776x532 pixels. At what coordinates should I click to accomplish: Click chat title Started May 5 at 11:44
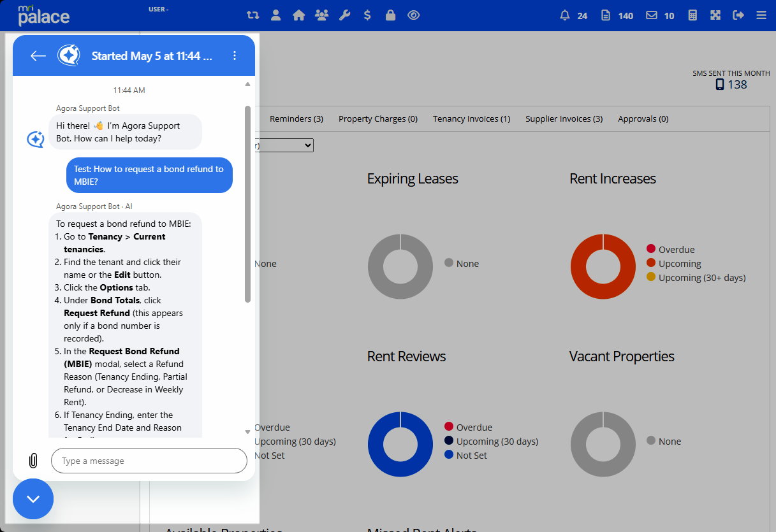point(152,56)
